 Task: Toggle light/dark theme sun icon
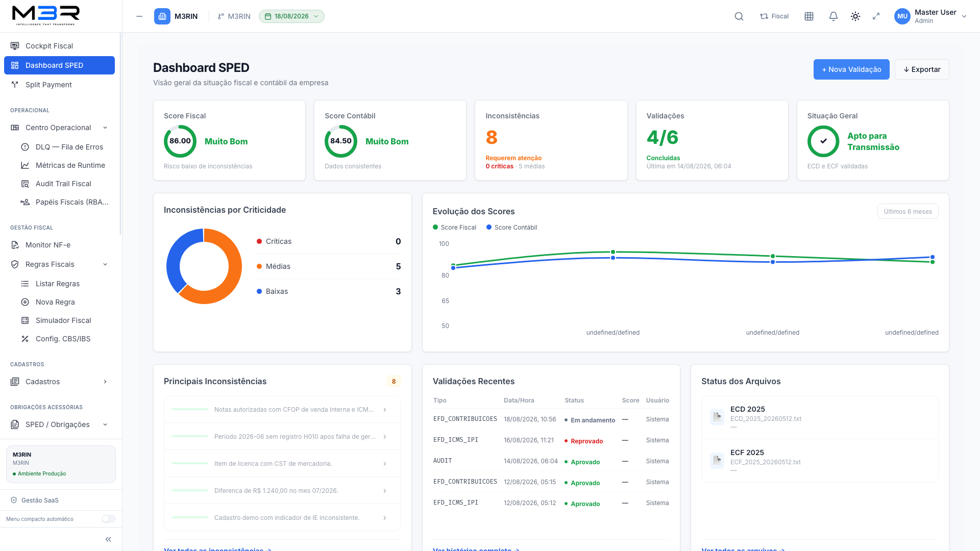[855, 16]
